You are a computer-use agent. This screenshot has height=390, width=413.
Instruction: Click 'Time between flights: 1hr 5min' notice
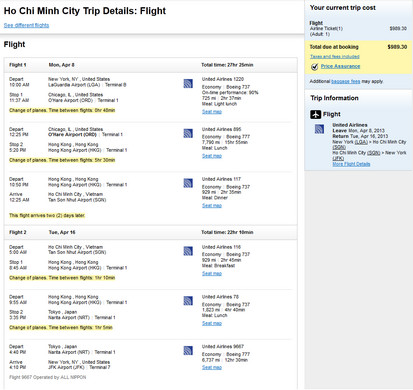tap(81, 328)
